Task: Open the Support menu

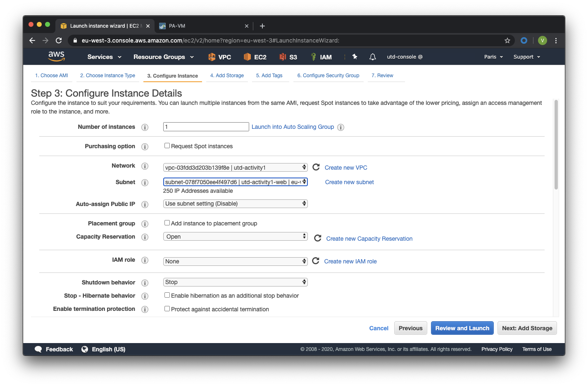Action: (527, 57)
